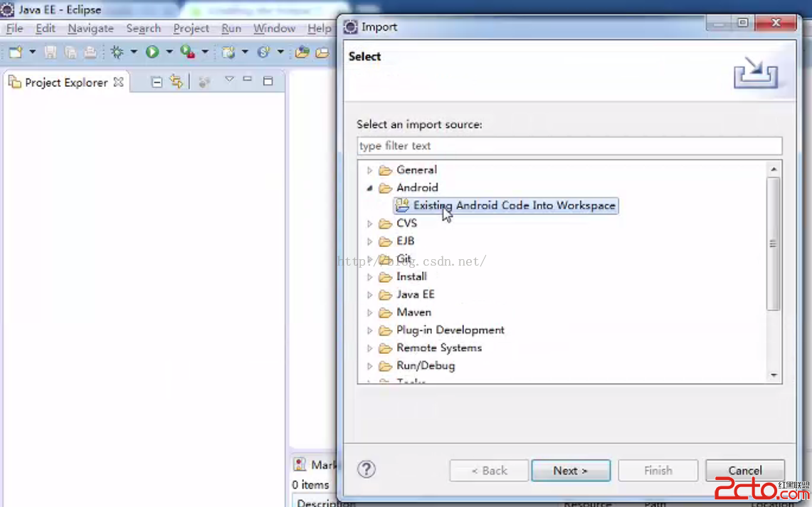This screenshot has height=507, width=812.
Task: Click the Back button
Action: point(489,470)
